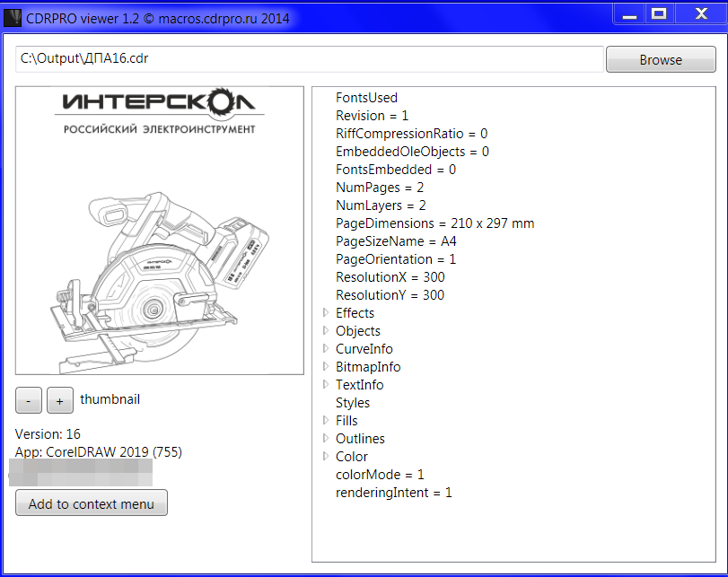Select the Revision = 1 row
The image size is (728, 577).
[x=372, y=116]
